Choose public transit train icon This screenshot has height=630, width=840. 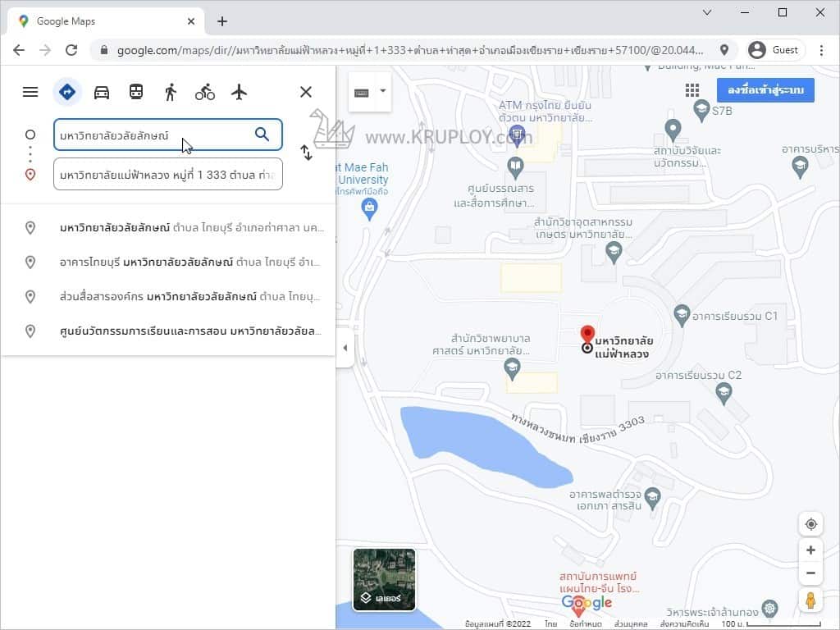[136, 92]
